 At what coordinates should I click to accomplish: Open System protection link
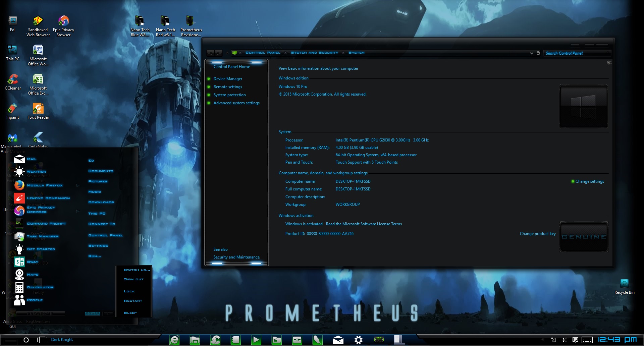point(229,95)
